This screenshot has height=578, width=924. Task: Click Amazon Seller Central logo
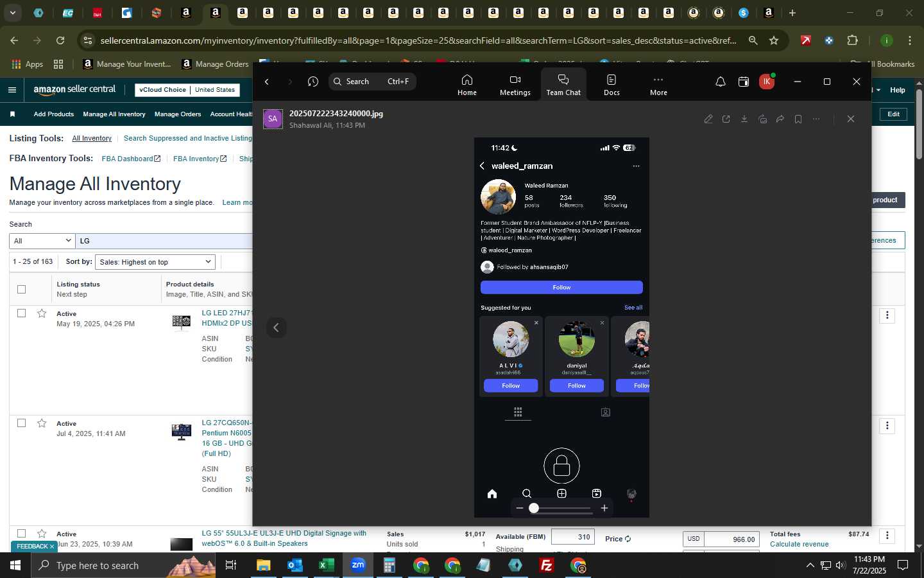point(74,90)
